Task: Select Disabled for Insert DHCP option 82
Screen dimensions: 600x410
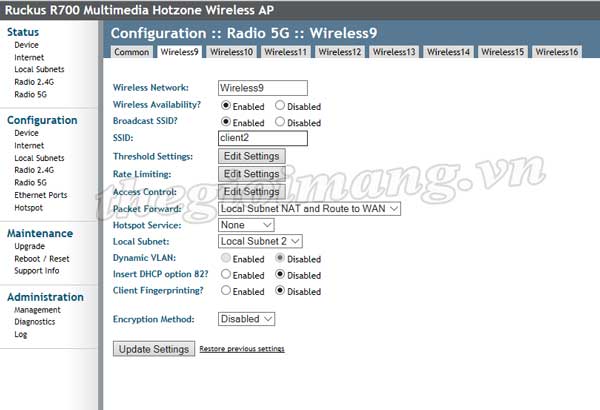Action: [280, 274]
